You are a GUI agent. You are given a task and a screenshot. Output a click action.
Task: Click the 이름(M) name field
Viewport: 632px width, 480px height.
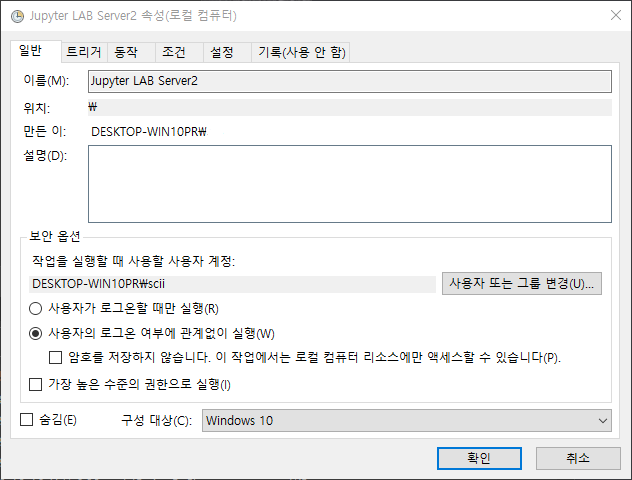coord(349,81)
